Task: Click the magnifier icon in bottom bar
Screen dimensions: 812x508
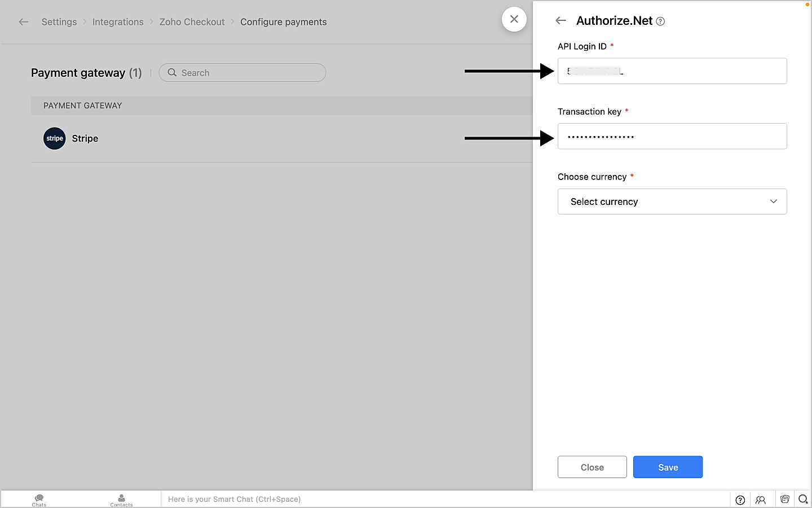Action: pyautogui.click(x=804, y=499)
